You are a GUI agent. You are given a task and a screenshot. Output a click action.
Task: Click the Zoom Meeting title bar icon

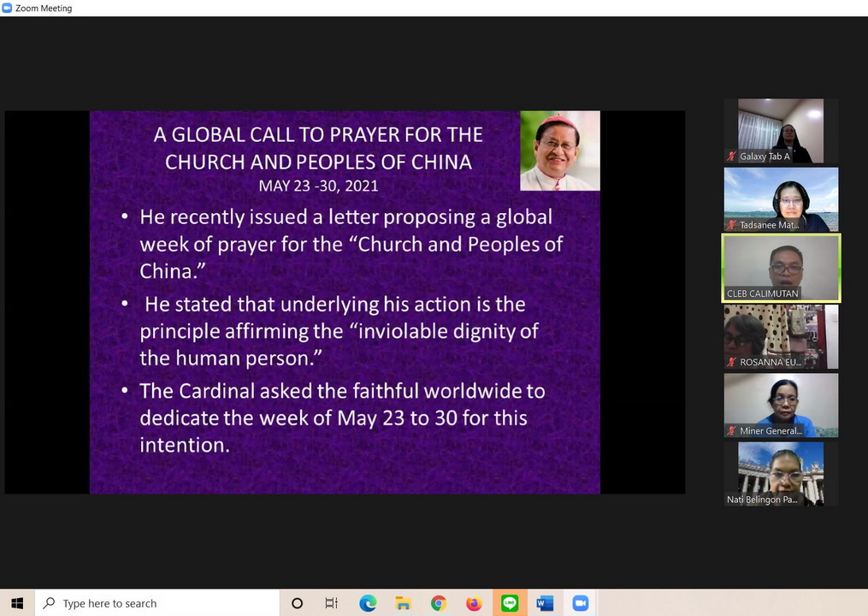point(7,8)
